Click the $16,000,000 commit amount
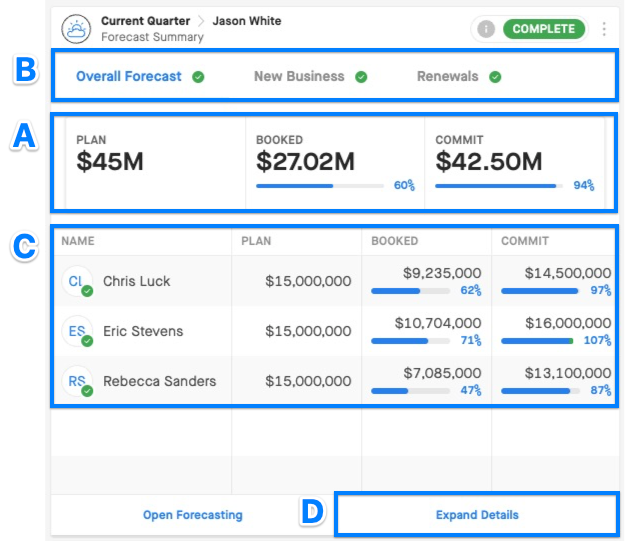The height and width of the screenshot is (541, 625). click(568, 323)
